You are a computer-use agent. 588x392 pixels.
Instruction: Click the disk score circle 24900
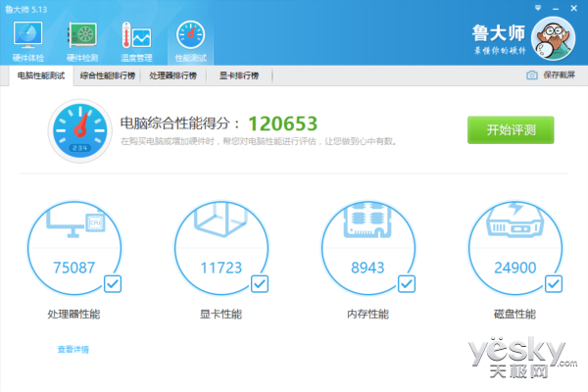coord(515,248)
